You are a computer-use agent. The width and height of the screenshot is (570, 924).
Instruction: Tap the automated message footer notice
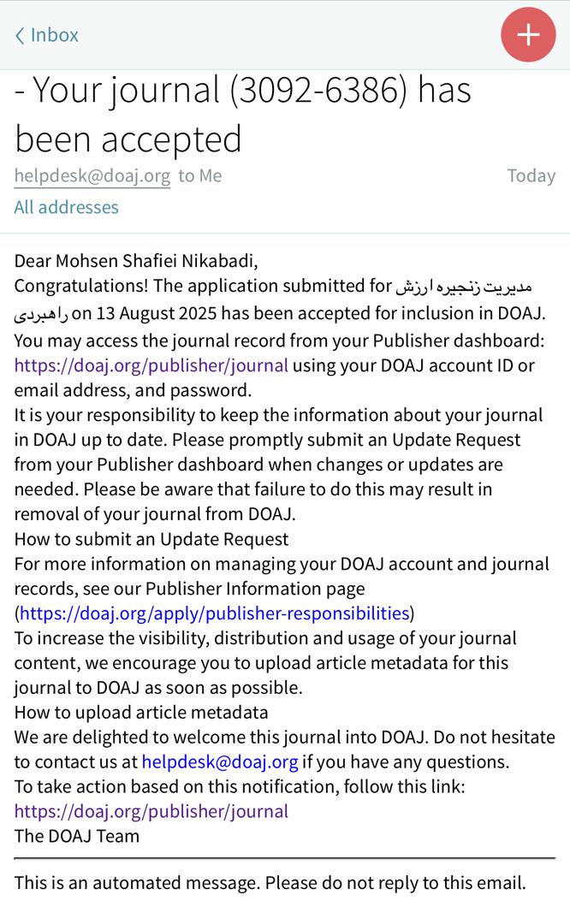pos(270,883)
